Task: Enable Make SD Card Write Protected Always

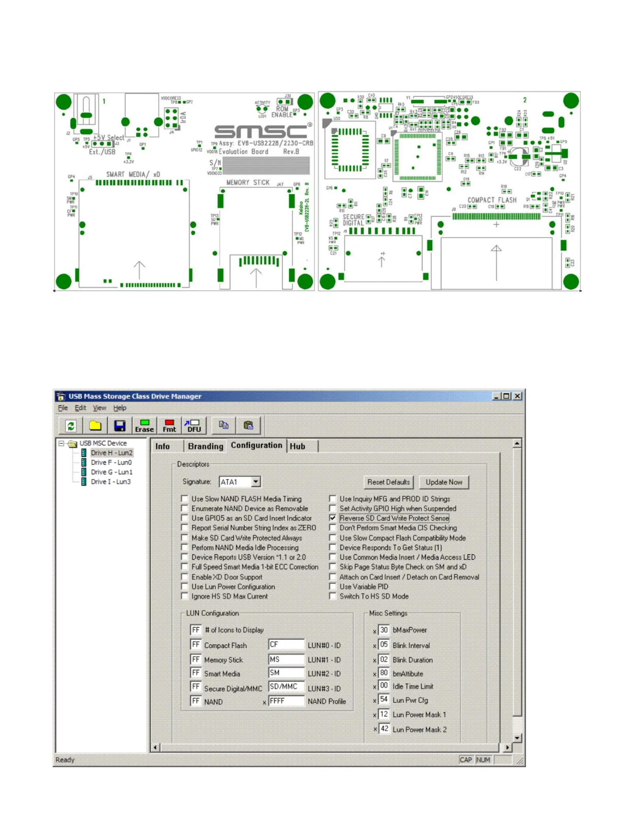Action: click(184, 537)
